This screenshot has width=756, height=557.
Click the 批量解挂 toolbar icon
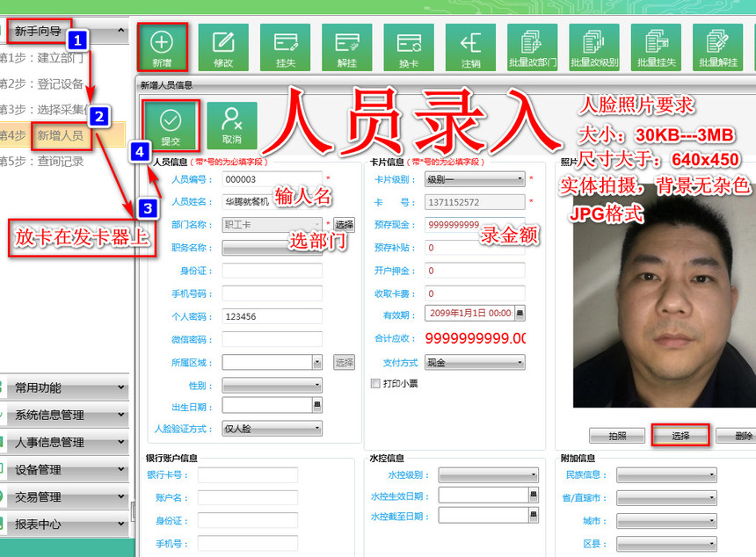click(717, 47)
